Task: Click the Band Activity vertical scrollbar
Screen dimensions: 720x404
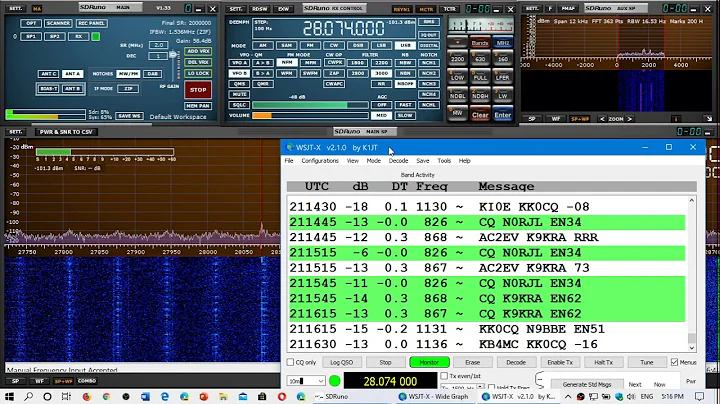Action: click(x=692, y=275)
